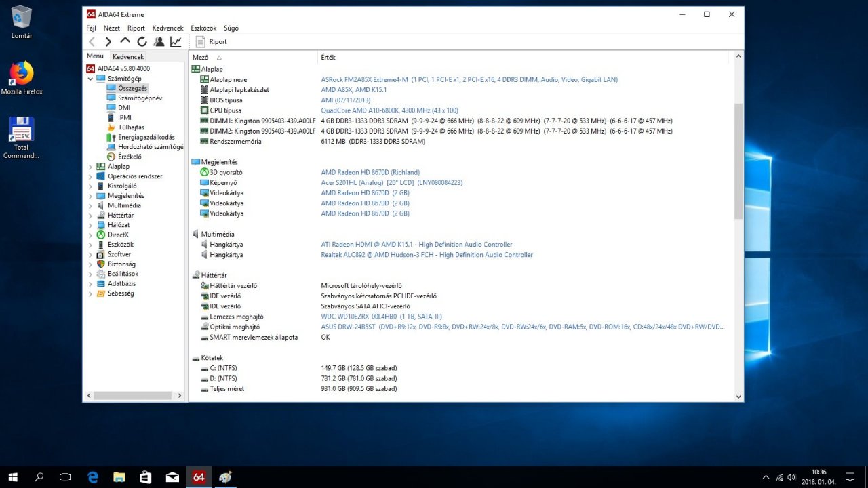The height and width of the screenshot is (488, 868).
Task: Click the Sebesség benchmark icon
Action: [101, 293]
